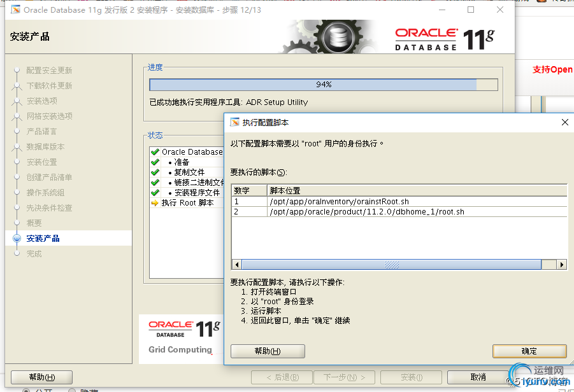This screenshot has height=392, width=574.
Task: Click the 复制文件 status row
Action: [187, 172]
